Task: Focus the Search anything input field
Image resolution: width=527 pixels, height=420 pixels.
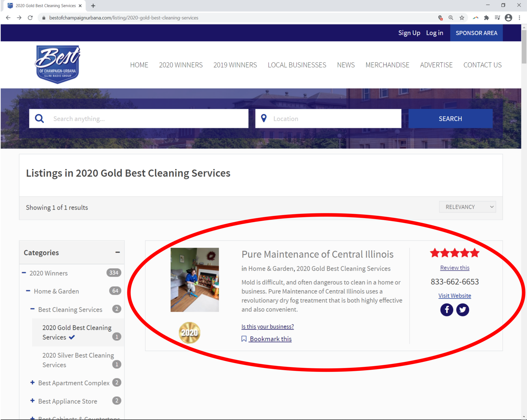Action: pyautogui.click(x=139, y=118)
